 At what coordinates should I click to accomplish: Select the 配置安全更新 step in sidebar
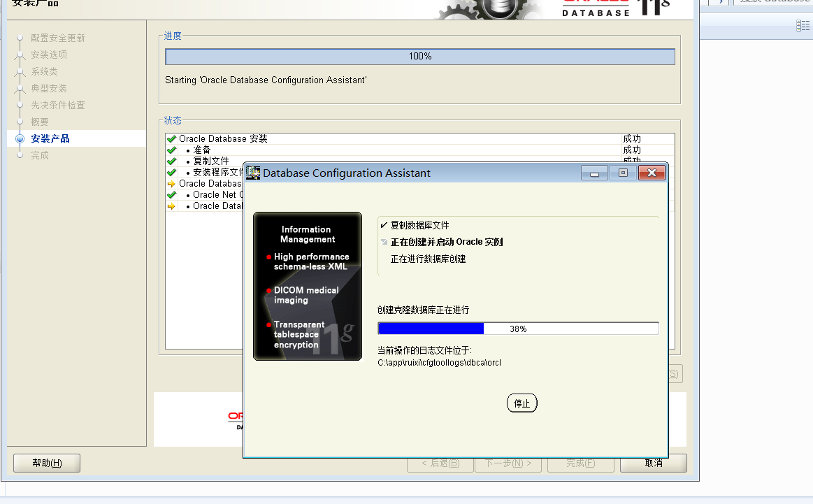[57, 38]
